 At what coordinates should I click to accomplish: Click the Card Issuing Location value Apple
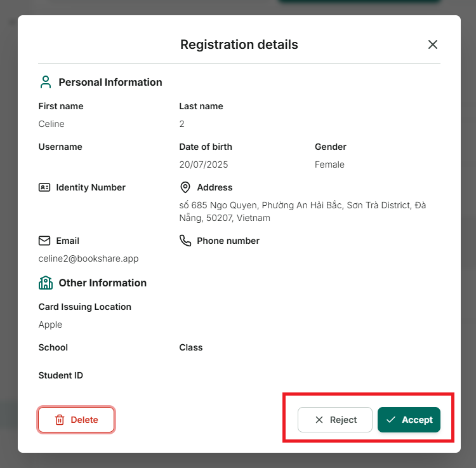[50, 324]
